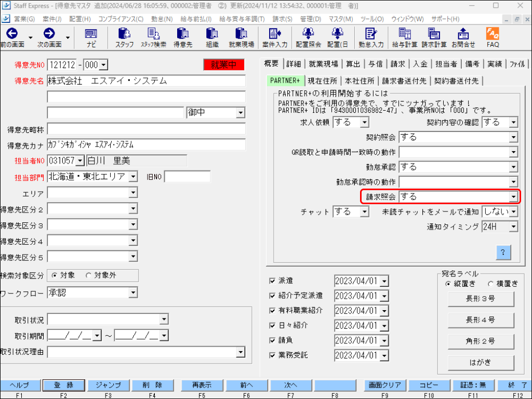Switch to the 担当者 tab

446,64
